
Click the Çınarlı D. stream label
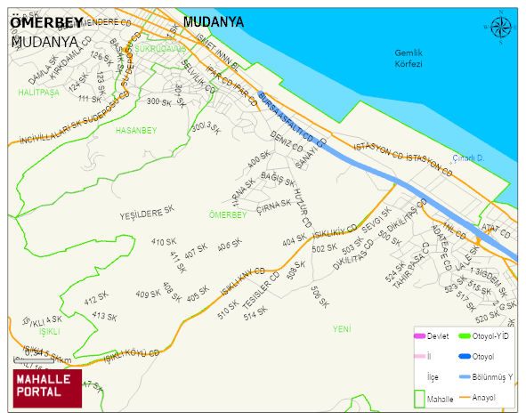coord(468,157)
